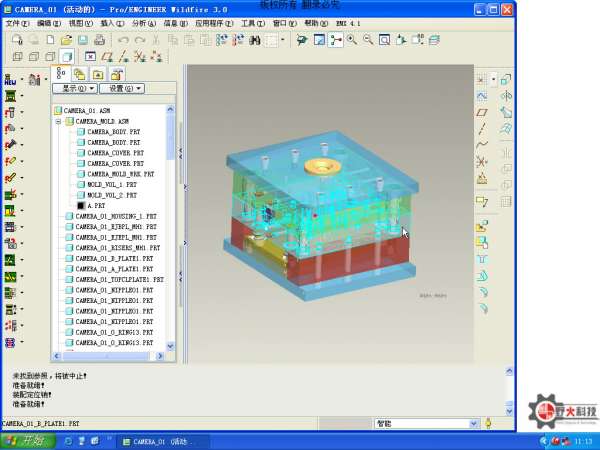The width and height of the screenshot is (600, 450).
Task: Click model tree scroll down arrow
Action: [170, 346]
